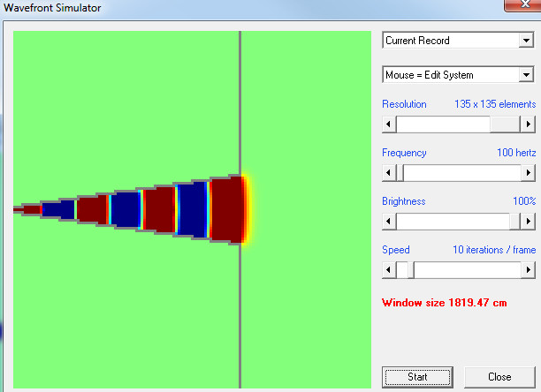The image size is (541, 392).
Task: Decrease Frequency with left arrow
Action: 389,172
